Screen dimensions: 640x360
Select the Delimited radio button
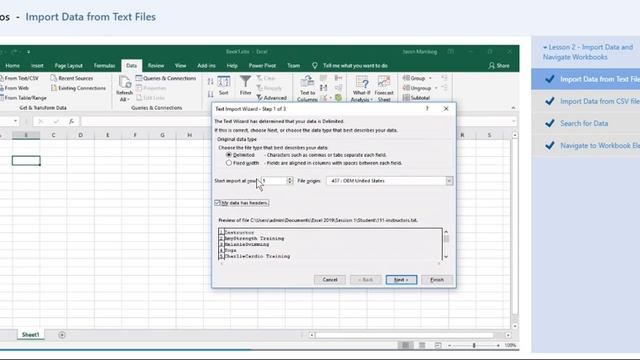[229, 155]
